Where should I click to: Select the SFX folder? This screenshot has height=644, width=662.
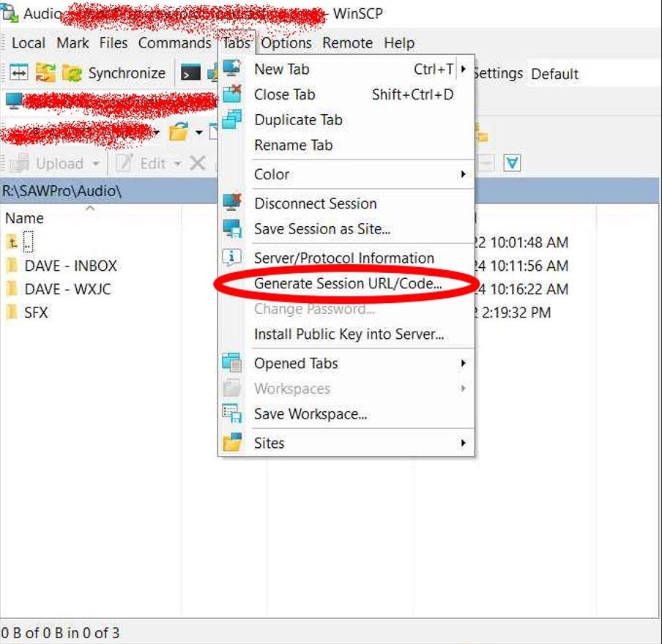(x=27, y=312)
